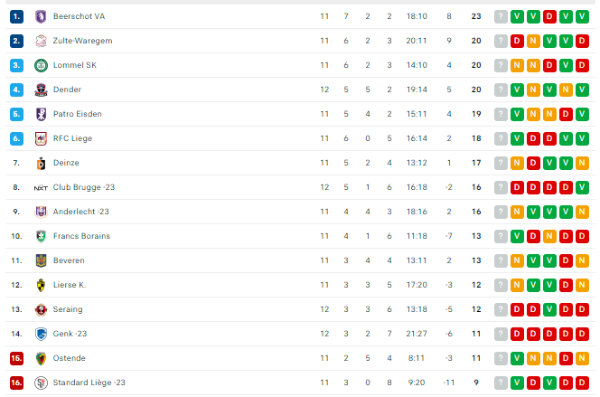This screenshot has height=397, width=600.
Task: Open the Lommel SK green crest icon
Action: click(41, 65)
